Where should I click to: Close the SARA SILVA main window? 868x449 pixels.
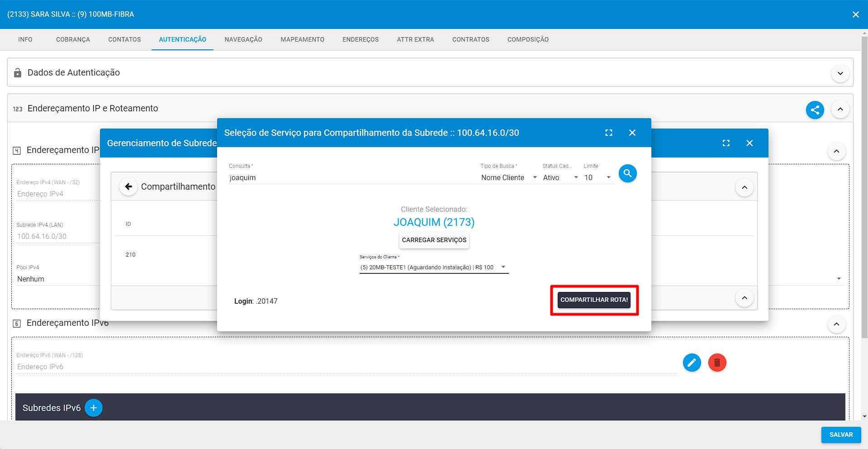point(855,14)
